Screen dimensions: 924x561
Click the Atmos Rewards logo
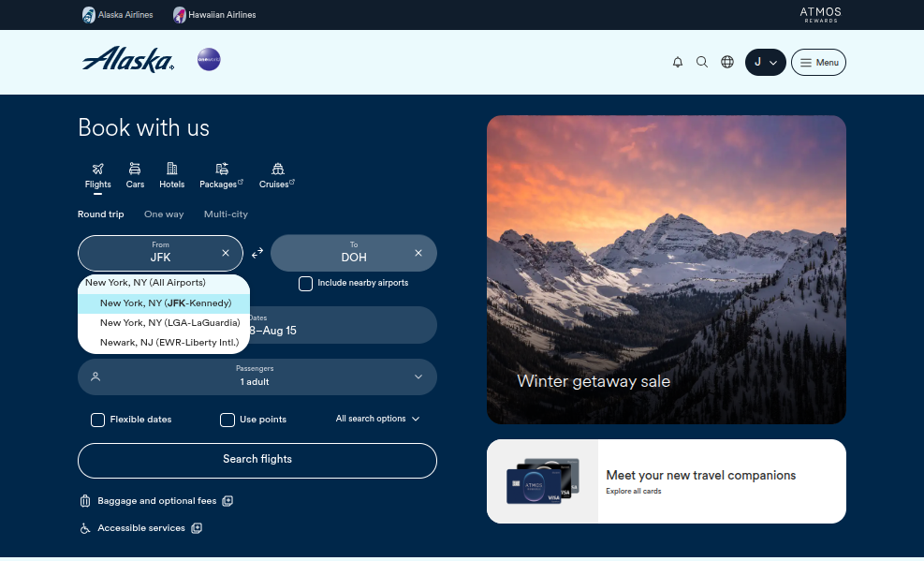pyautogui.click(x=820, y=15)
